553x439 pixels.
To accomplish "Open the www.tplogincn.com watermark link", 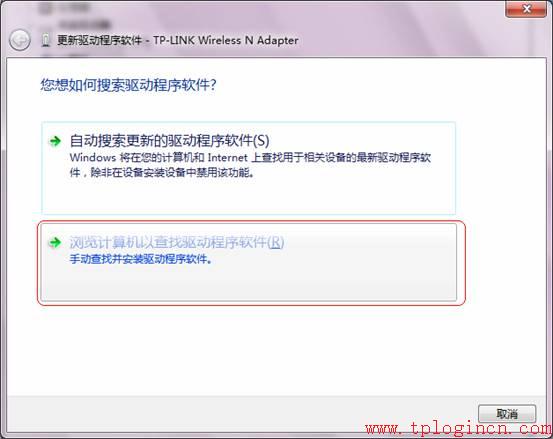I will 459,429.
